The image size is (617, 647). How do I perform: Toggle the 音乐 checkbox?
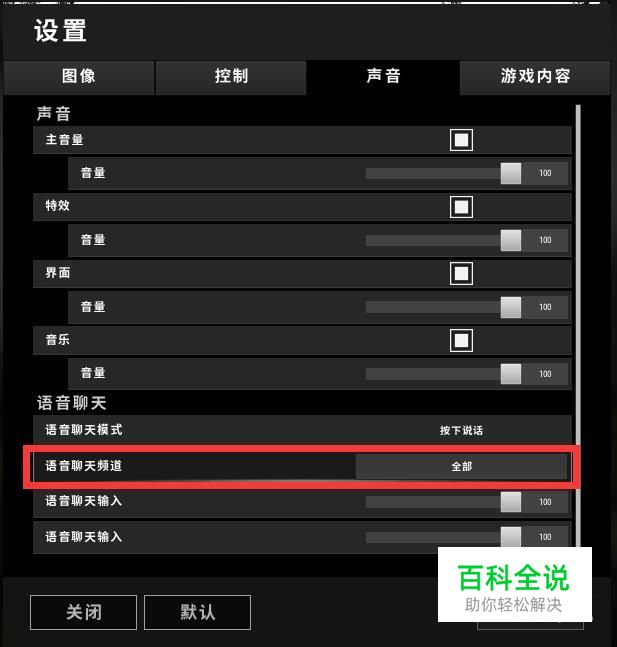(461, 340)
